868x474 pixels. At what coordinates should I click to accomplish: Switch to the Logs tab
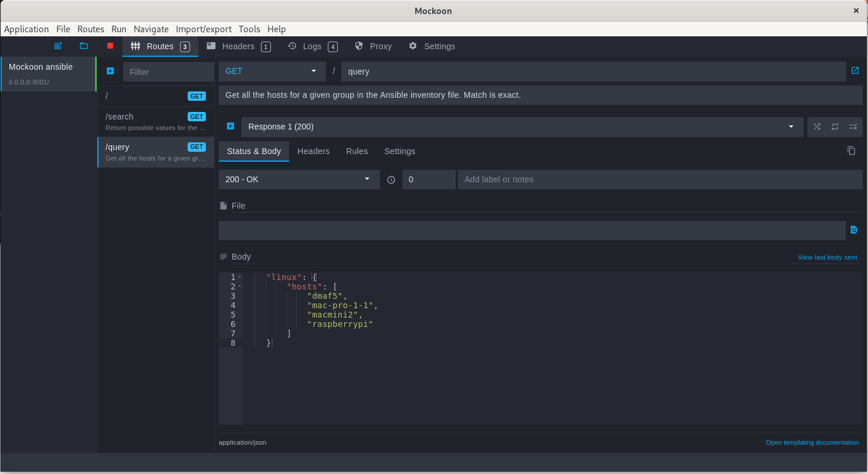pos(312,46)
